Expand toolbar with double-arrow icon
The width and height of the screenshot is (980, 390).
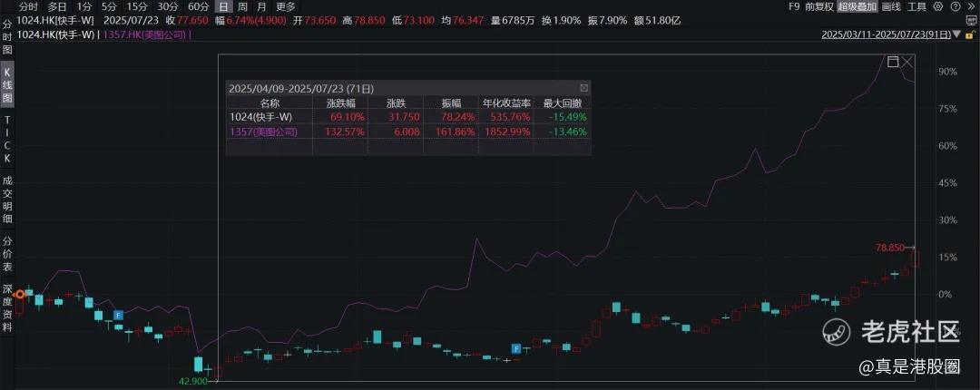point(972,6)
